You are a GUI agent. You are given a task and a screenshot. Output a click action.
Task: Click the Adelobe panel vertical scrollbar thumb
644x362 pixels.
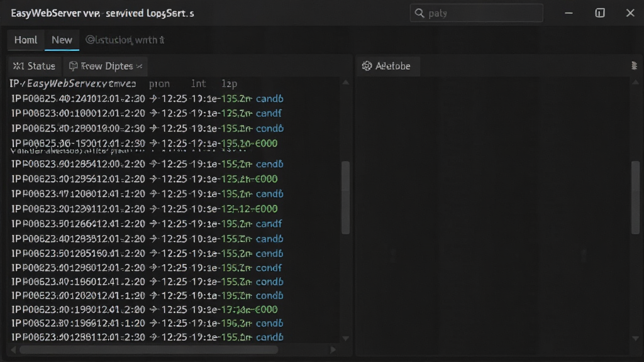(635, 198)
